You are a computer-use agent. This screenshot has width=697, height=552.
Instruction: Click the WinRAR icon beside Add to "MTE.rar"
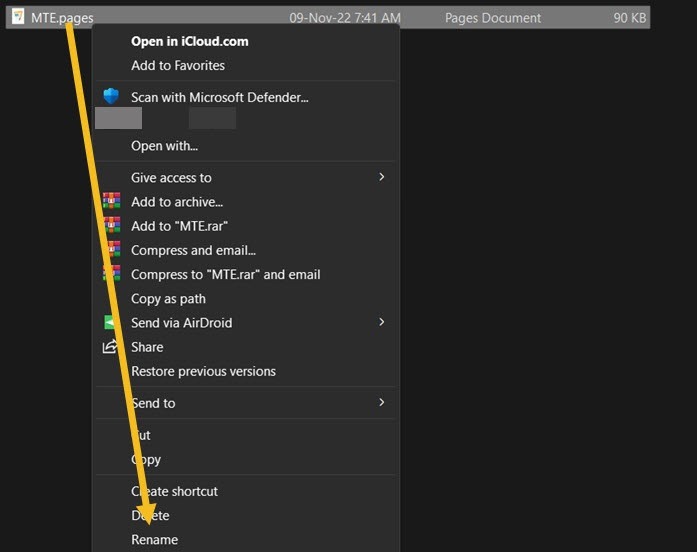click(x=111, y=225)
